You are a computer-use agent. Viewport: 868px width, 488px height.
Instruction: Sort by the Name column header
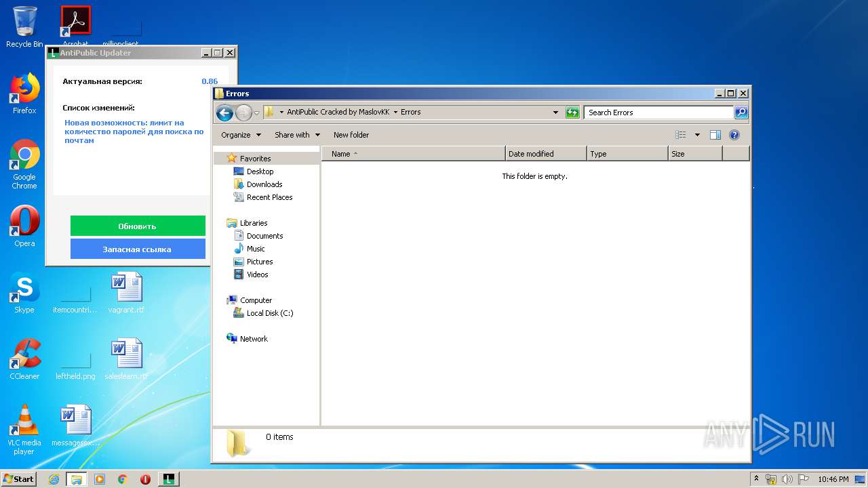(414, 154)
